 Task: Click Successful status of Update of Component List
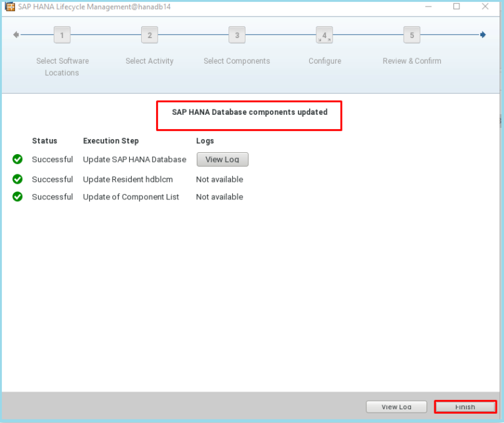click(52, 197)
